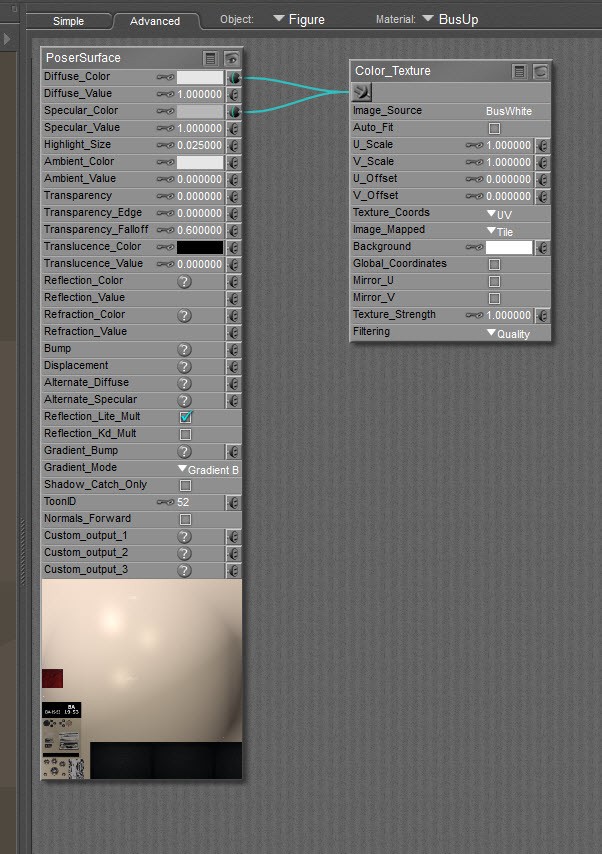Image resolution: width=602 pixels, height=854 pixels.
Task: Click the Highlight_Size 0.025000 value
Action: click(x=199, y=145)
